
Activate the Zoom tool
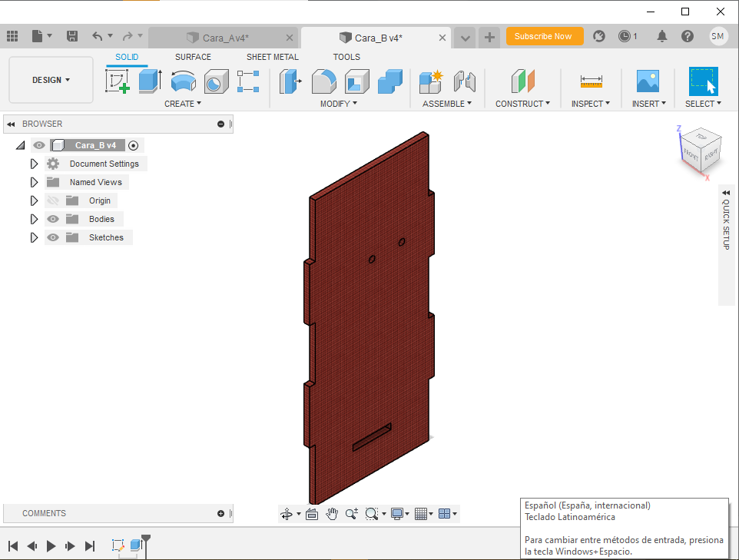coord(352,514)
